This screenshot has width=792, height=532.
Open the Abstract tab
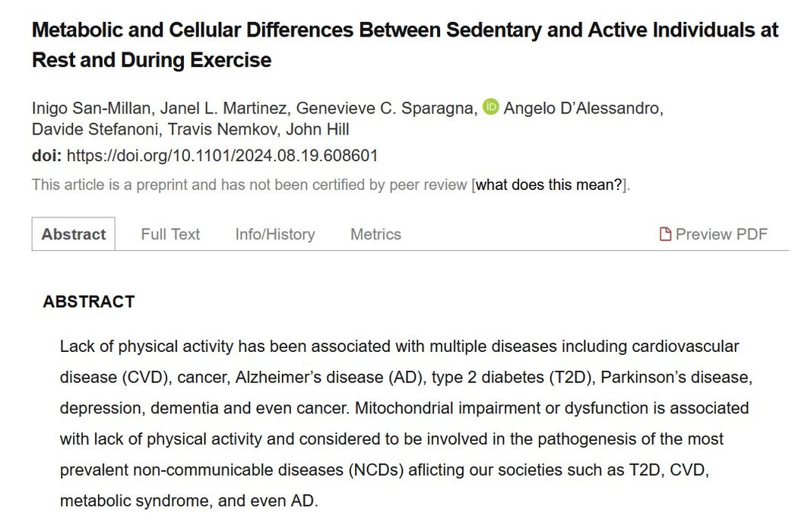74,234
